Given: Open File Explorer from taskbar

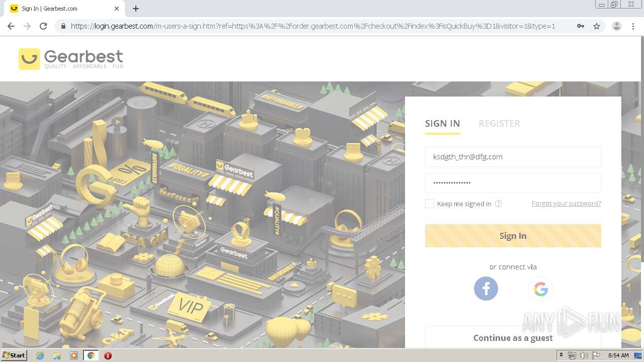Looking at the screenshot, I should pyautogui.click(x=57, y=355).
